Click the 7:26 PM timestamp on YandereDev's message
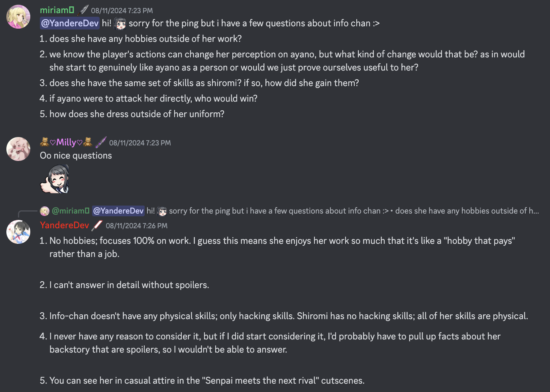 pyautogui.click(x=136, y=226)
